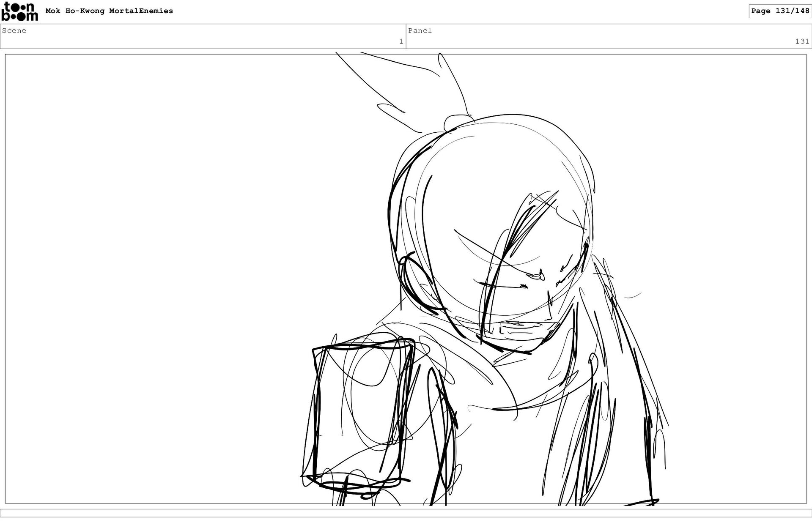The image size is (812, 525).
Task: Click the Page 131/148 indicator box
Action: [780, 11]
